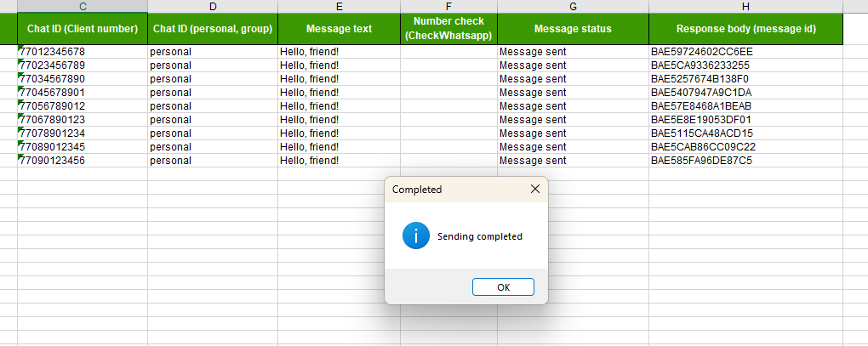
Task: Select cell with number 77012345678
Action: 83,52
